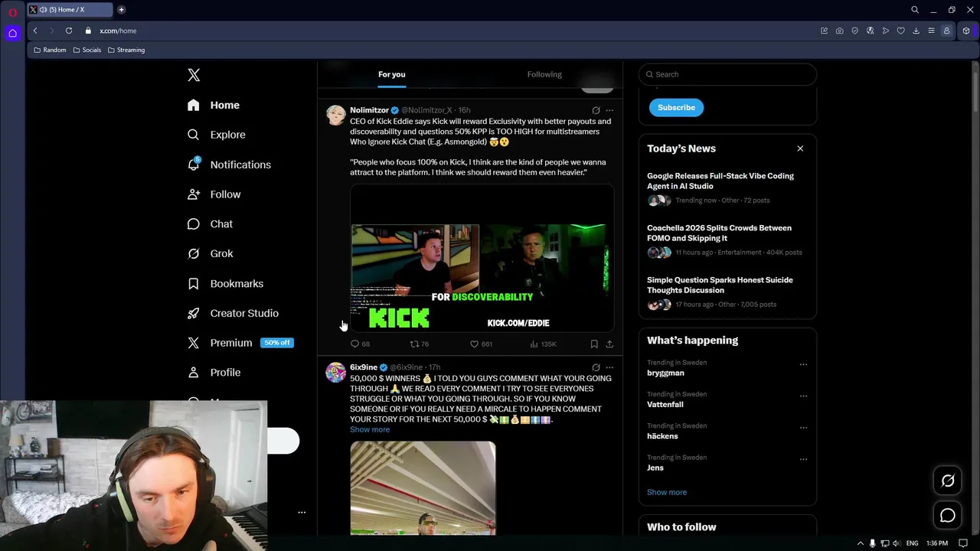Go back in browser history

(x=35, y=31)
